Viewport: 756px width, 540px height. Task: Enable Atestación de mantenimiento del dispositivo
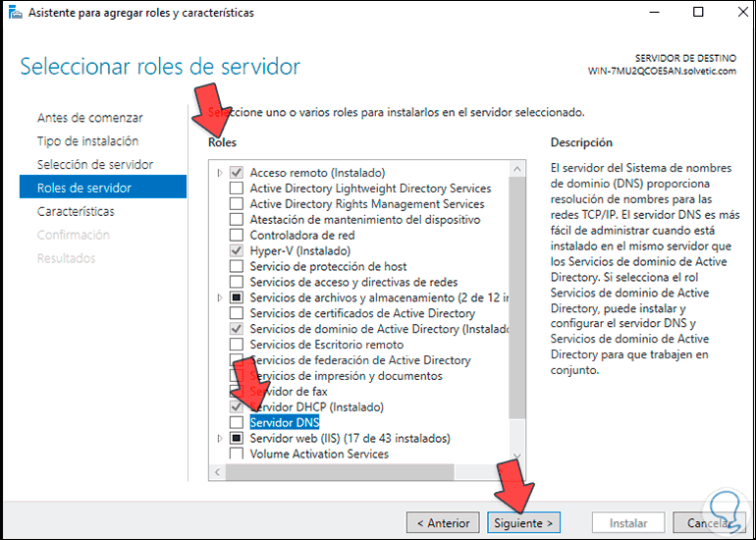(x=237, y=219)
